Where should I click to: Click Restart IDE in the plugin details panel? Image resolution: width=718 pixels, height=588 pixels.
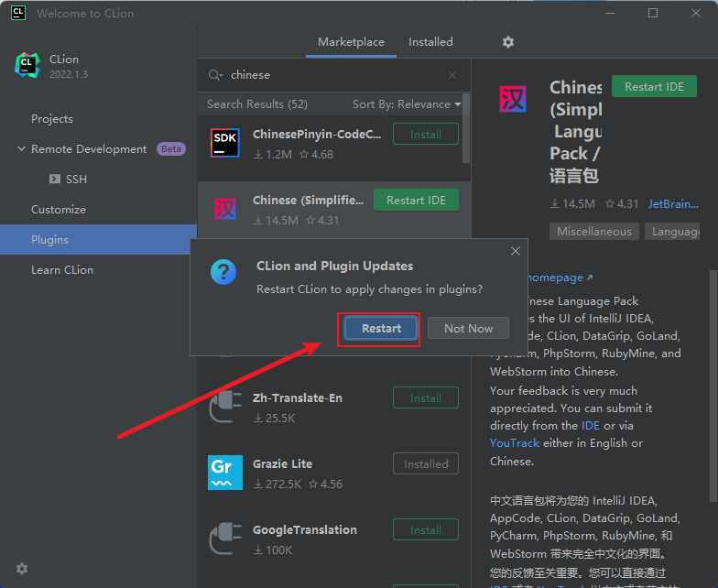[x=654, y=86]
